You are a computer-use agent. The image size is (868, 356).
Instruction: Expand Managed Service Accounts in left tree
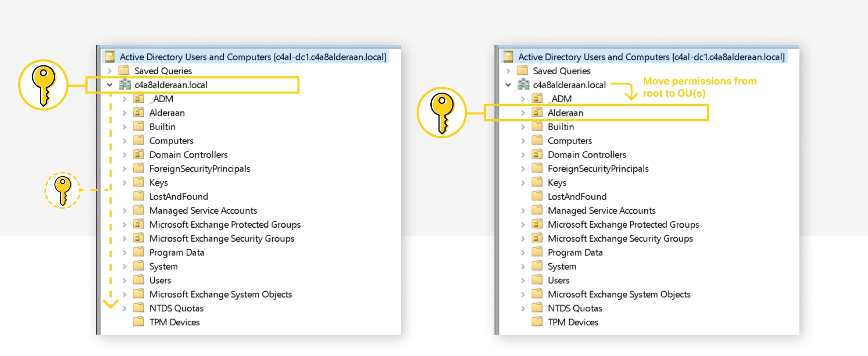point(124,211)
